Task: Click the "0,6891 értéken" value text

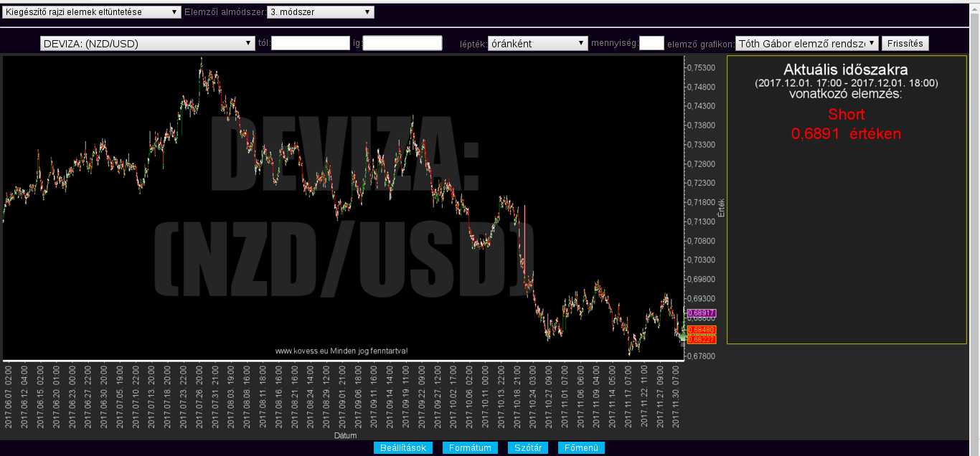Action: (846, 134)
